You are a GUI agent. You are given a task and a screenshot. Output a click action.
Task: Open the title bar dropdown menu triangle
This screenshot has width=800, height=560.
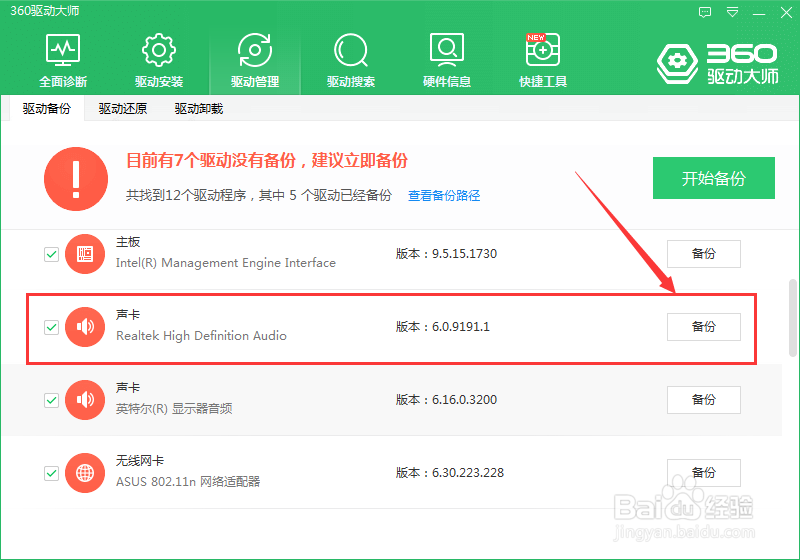click(732, 12)
